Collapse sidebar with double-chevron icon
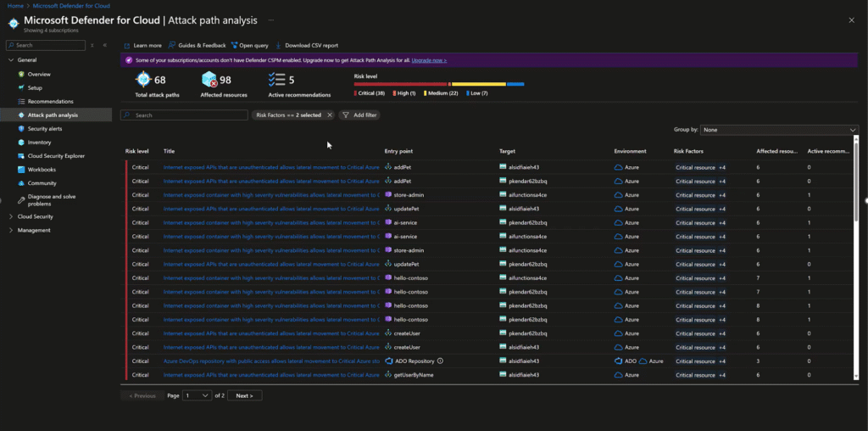868x431 pixels. coord(104,45)
